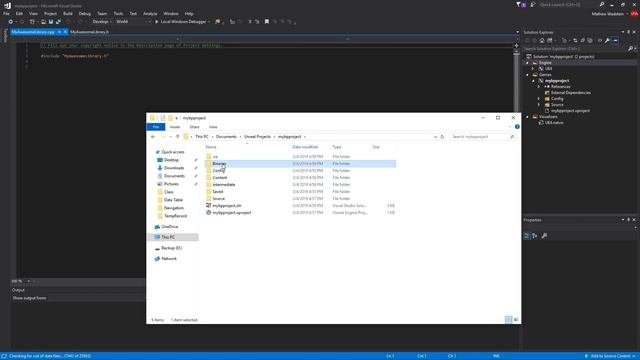Click the wrench Properties icon in Solution Explorer
Viewport: 640px width, 360px height.
click(x=607, y=40)
